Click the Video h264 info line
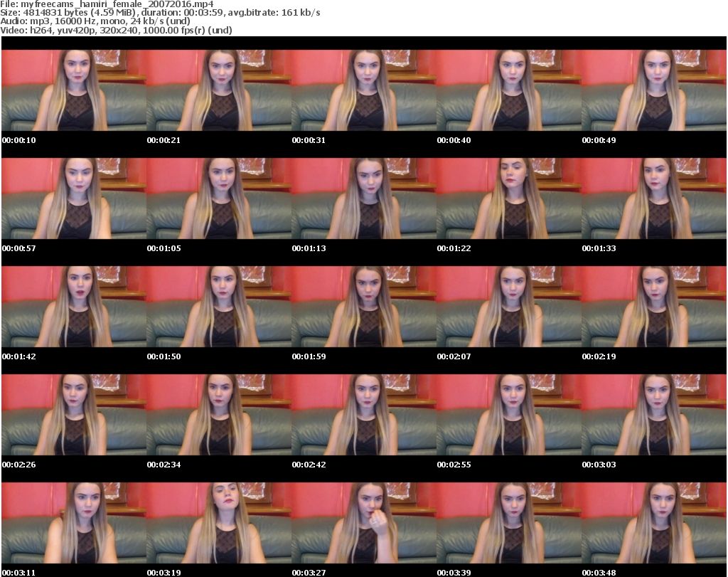This screenshot has width=728, height=577. click(x=116, y=30)
